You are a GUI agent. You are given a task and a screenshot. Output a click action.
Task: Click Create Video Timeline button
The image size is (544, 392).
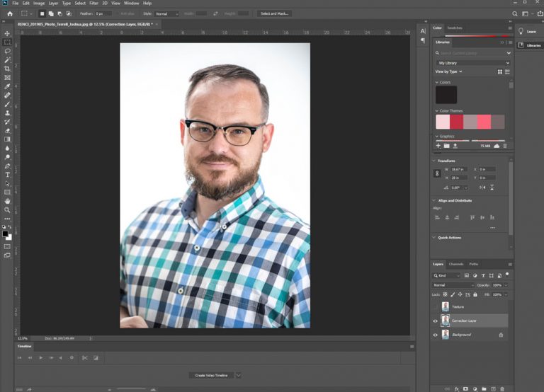(211, 375)
